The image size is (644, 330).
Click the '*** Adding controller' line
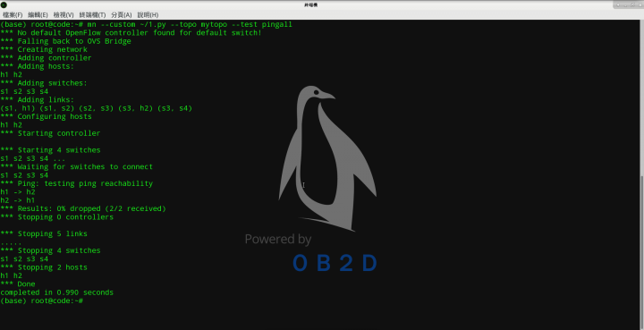[46, 58]
